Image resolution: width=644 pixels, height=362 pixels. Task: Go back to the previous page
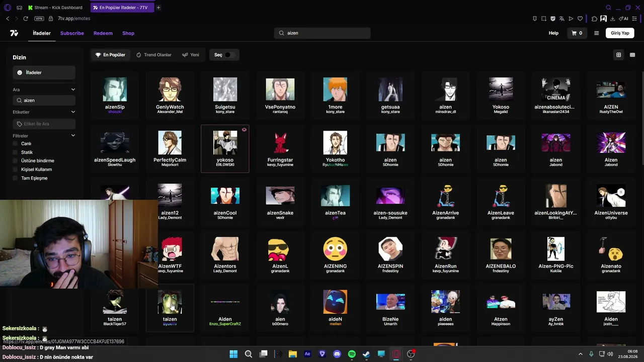tap(8, 19)
